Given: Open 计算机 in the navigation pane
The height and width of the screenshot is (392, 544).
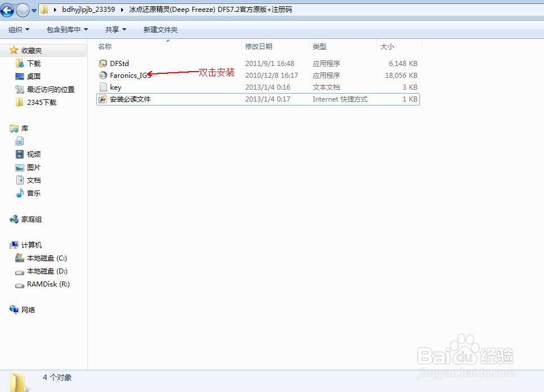Looking at the screenshot, I should (x=32, y=245).
